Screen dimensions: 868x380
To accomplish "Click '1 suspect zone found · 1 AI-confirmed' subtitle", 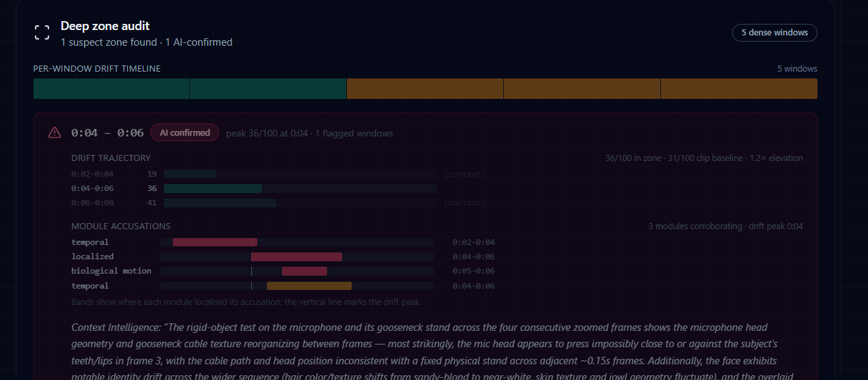I will 146,42.
